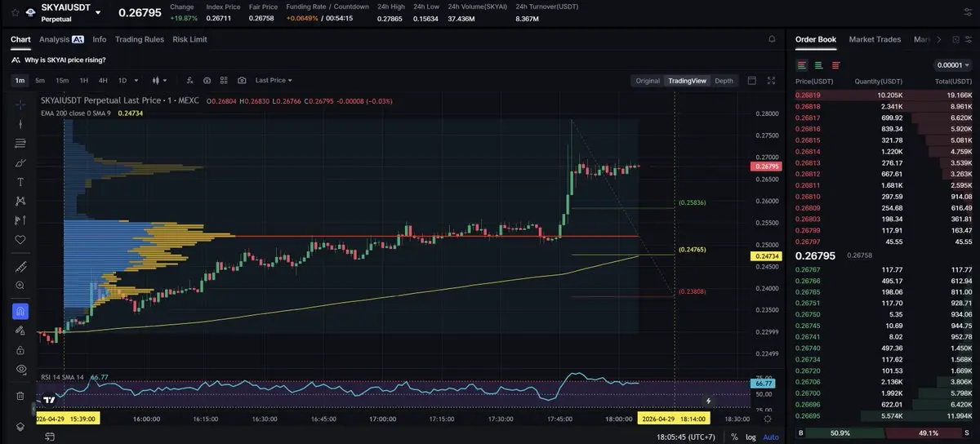Toggle hide all drawings eye icon

click(x=20, y=369)
